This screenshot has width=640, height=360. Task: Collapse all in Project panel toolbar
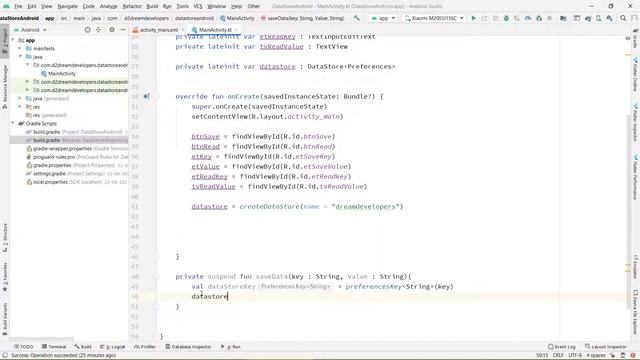click(98, 30)
